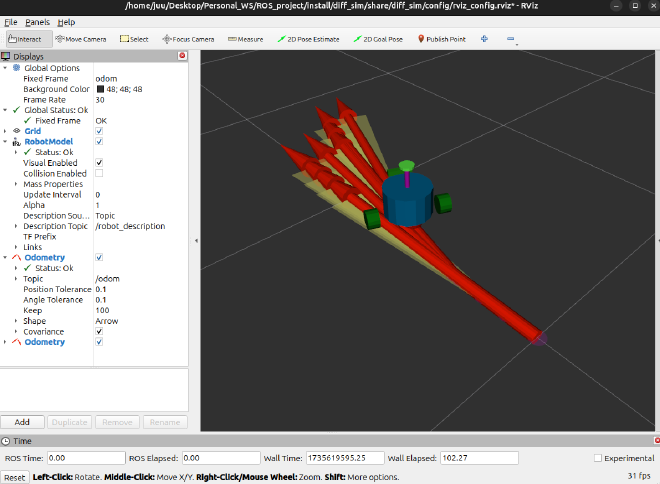Enable Collision Enabled checkbox

[99, 173]
